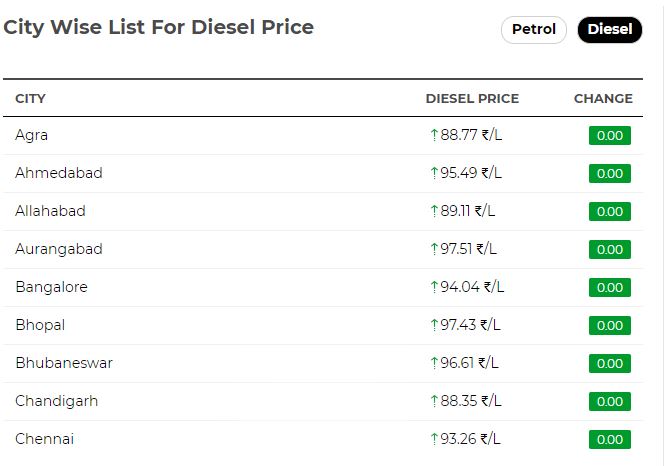Select the Chandigarh city name
The height and width of the screenshot is (466, 664).
coord(56,401)
